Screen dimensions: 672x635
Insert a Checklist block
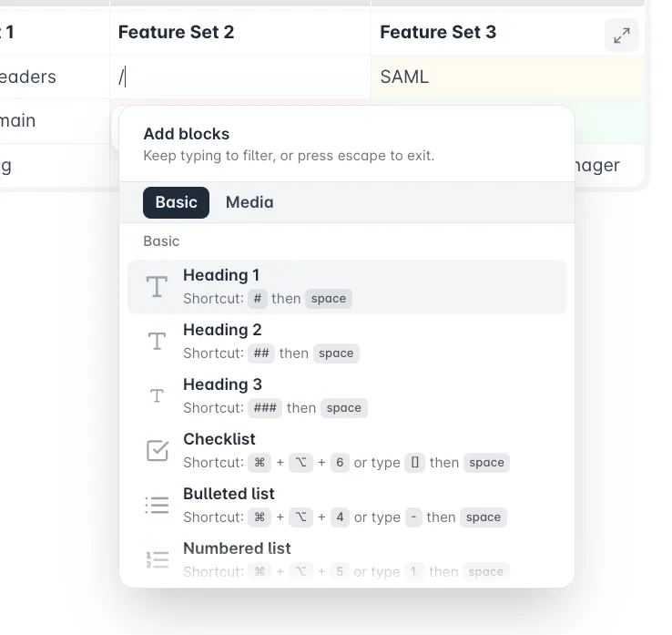tap(347, 451)
